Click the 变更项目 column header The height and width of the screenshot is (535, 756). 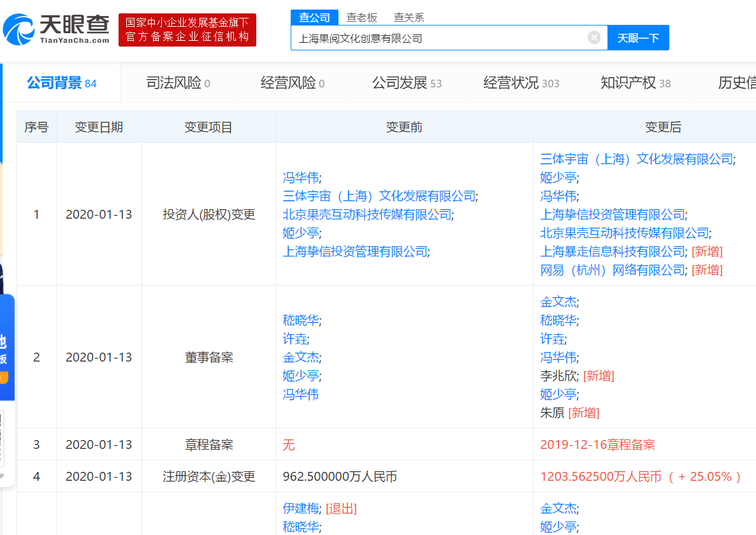(209, 127)
